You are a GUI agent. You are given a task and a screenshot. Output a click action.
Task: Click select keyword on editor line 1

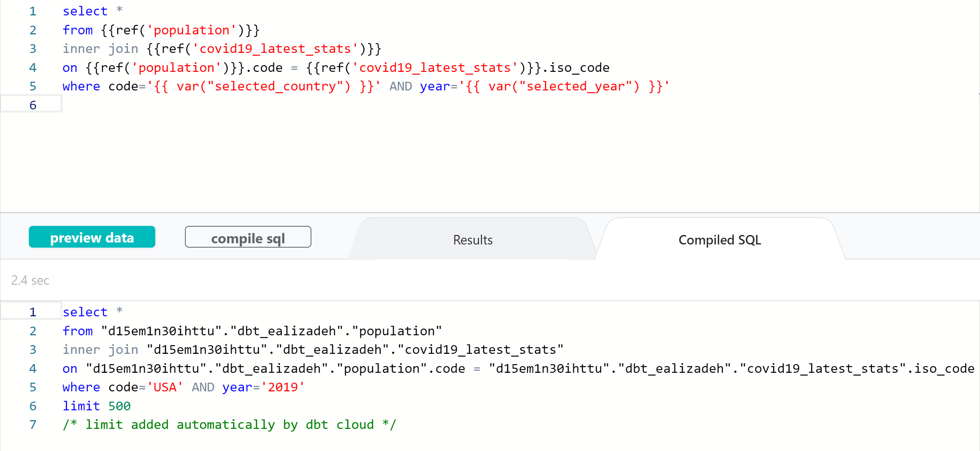point(85,11)
